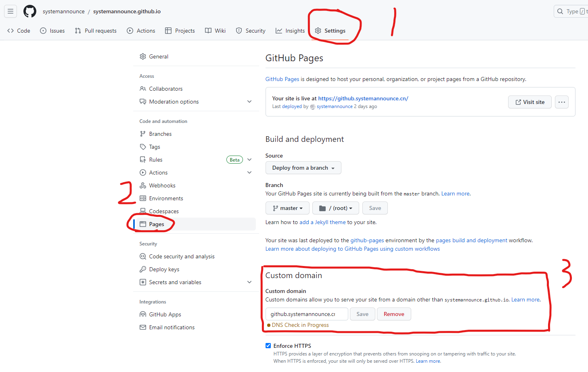Click Learn more about HTTPS enforcement
This screenshot has height=372, width=588.
[428, 361]
